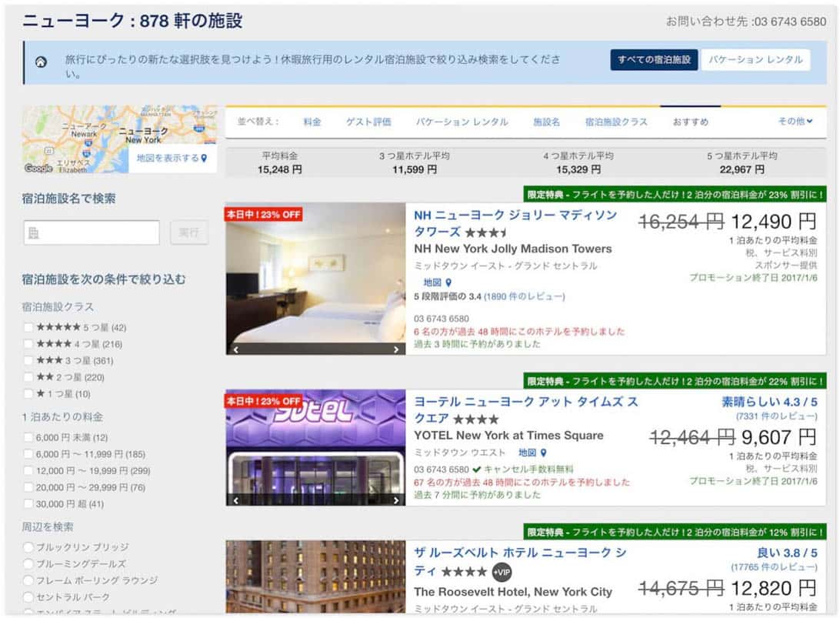Click the 実行 search button
The image size is (840, 618).
click(x=189, y=232)
